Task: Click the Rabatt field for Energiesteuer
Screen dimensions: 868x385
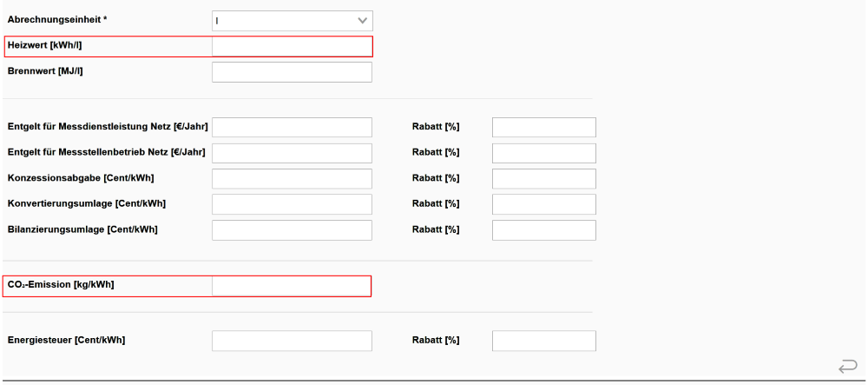Action: point(543,341)
